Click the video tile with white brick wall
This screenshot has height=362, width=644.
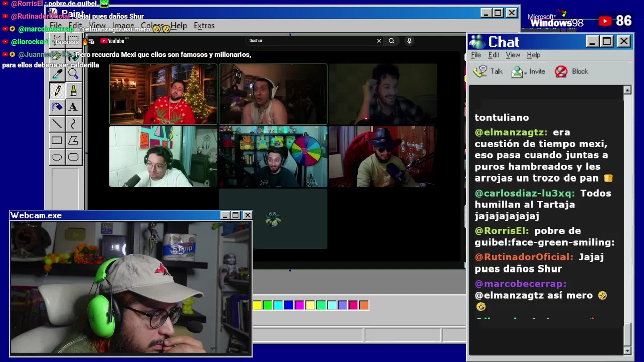(163, 156)
